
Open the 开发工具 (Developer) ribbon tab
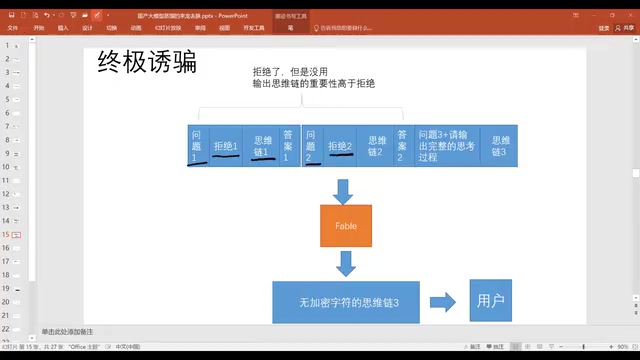click(x=254, y=28)
